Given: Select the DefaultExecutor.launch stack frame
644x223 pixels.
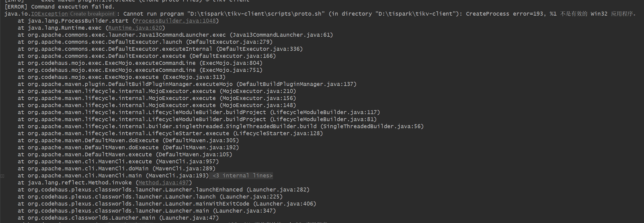Looking at the screenshot, I should [145, 42].
